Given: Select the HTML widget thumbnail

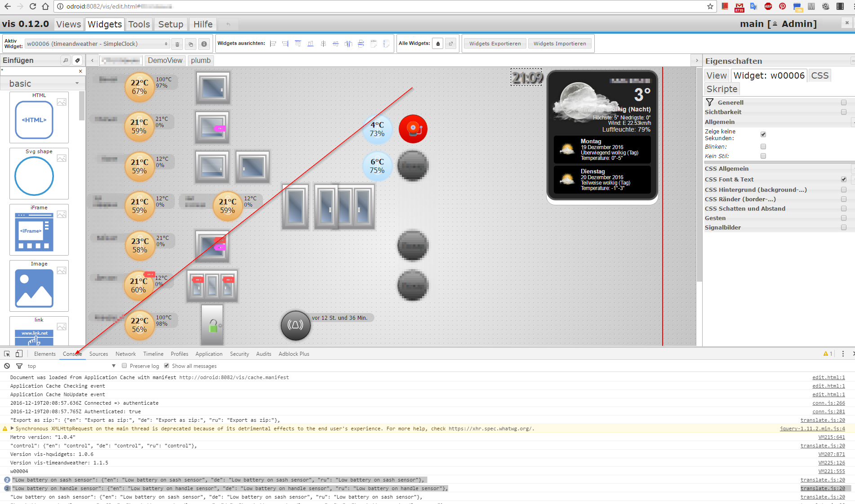Looking at the screenshot, I should pos(39,117).
